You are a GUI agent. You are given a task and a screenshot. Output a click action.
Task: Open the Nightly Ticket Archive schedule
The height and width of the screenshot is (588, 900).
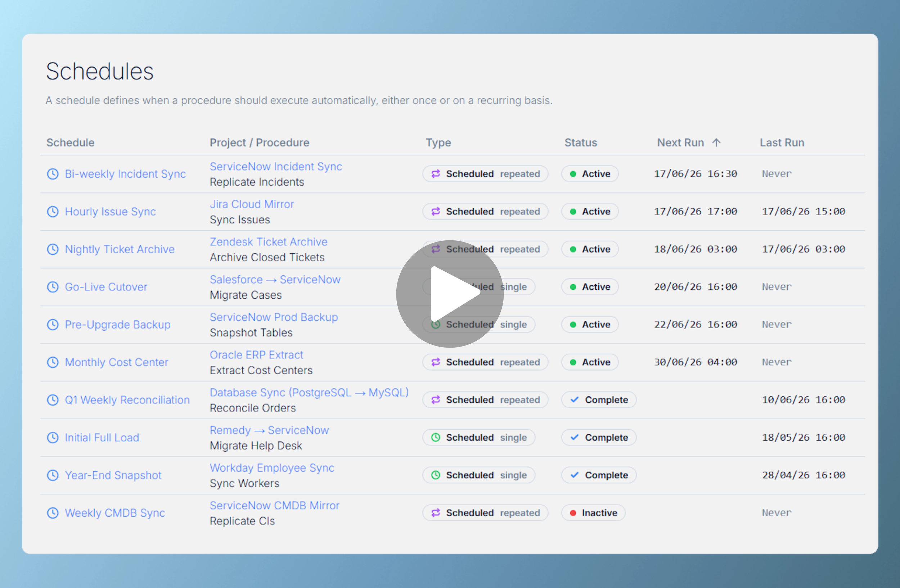point(120,249)
